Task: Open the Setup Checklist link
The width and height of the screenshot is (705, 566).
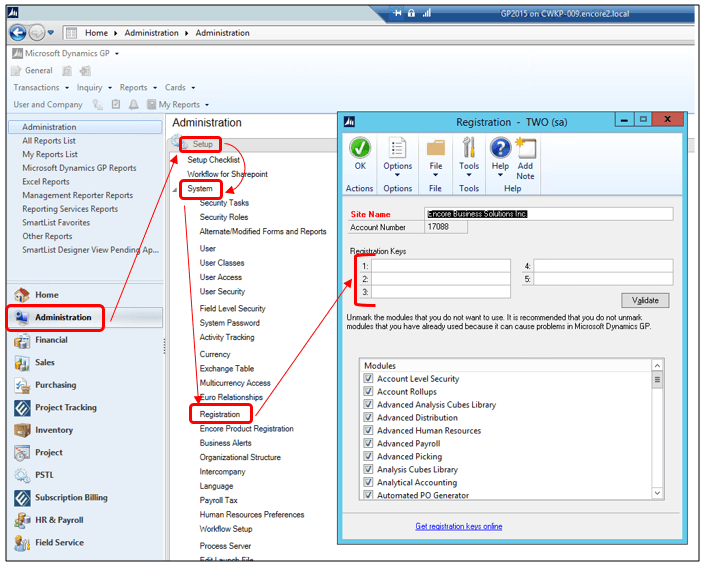Action: click(213, 160)
